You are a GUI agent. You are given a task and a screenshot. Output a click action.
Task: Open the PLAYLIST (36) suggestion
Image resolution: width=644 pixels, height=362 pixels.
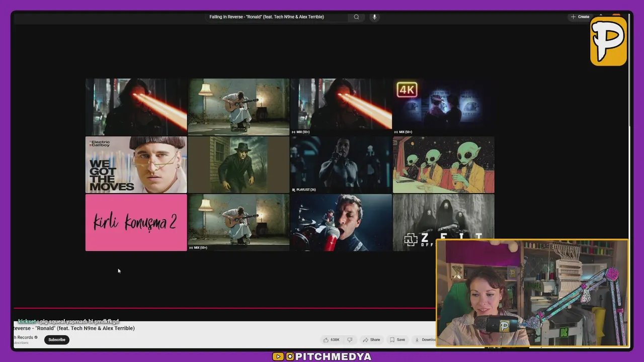341,165
